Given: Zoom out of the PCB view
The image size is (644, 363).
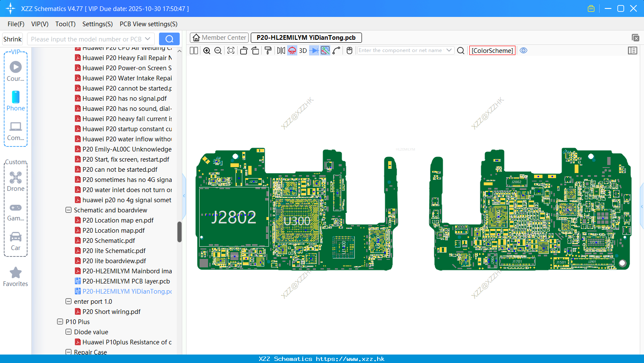Looking at the screenshot, I should tap(218, 51).
